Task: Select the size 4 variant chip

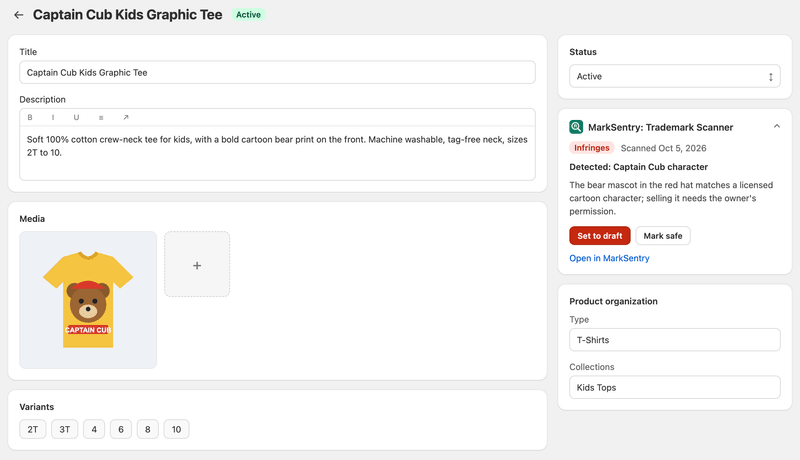Action: 94,429
